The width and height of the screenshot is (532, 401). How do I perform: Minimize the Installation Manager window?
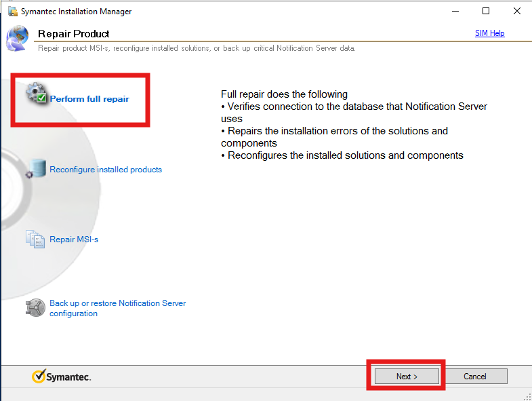(x=454, y=12)
